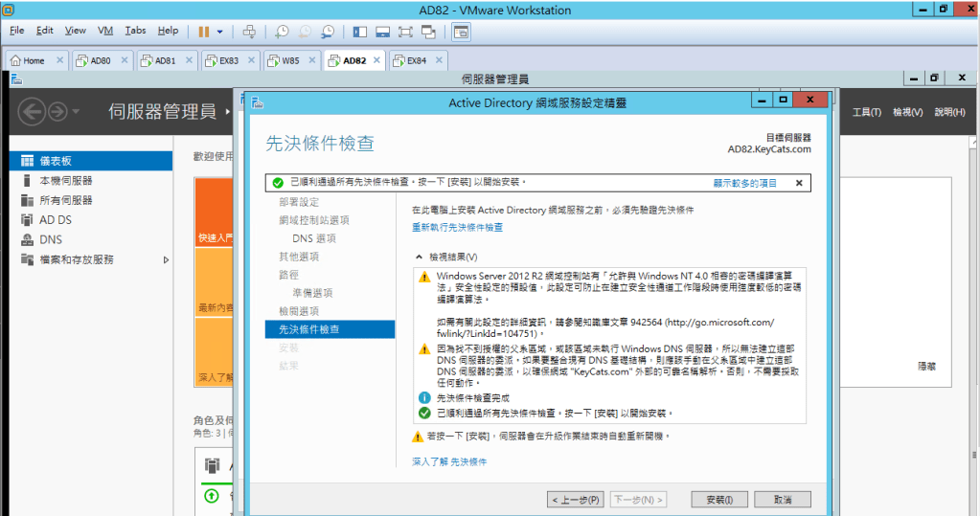Click Server Manager back arrow button
The height and width of the screenshot is (516, 980).
coord(32,112)
